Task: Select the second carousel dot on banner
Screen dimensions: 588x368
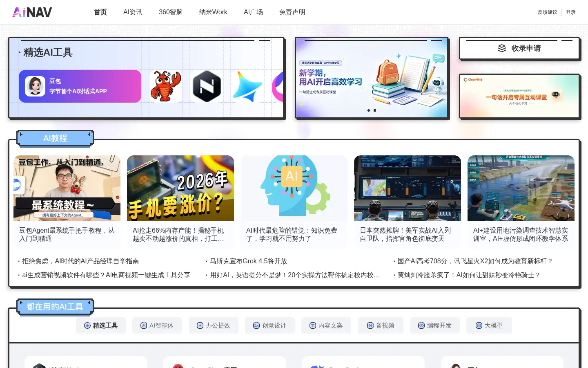Action: pos(375,110)
